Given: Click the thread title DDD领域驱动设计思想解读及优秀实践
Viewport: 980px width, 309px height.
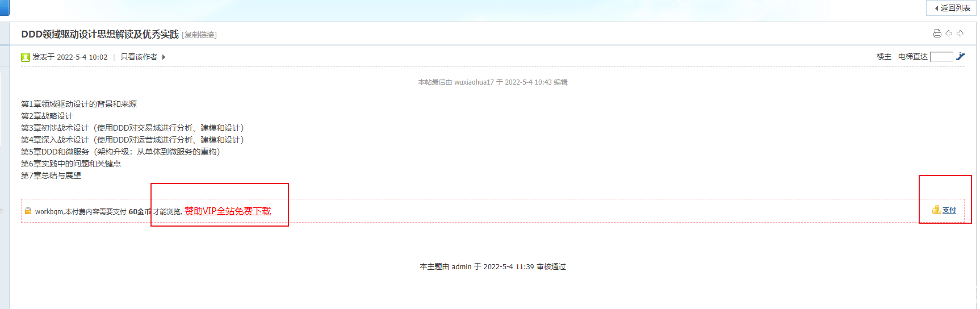Looking at the screenshot, I should pos(100,34).
